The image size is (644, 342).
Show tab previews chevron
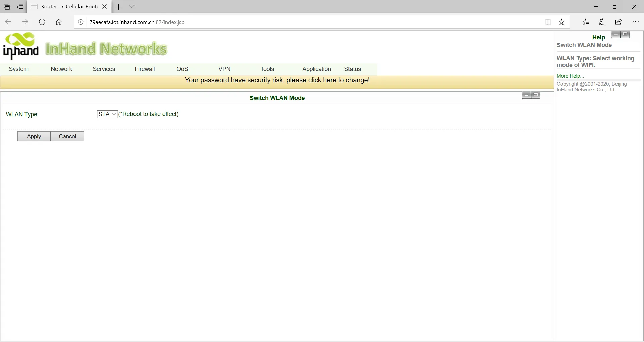(131, 7)
